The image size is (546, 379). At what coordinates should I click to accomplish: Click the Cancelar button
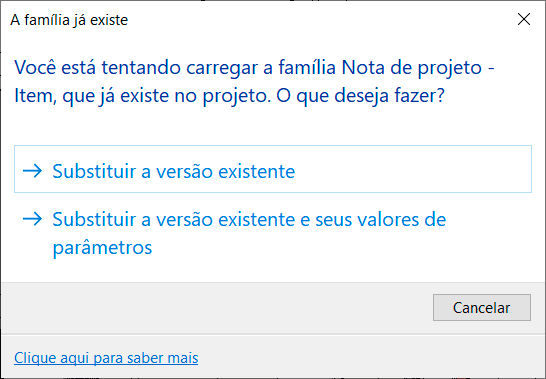[482, 307]
